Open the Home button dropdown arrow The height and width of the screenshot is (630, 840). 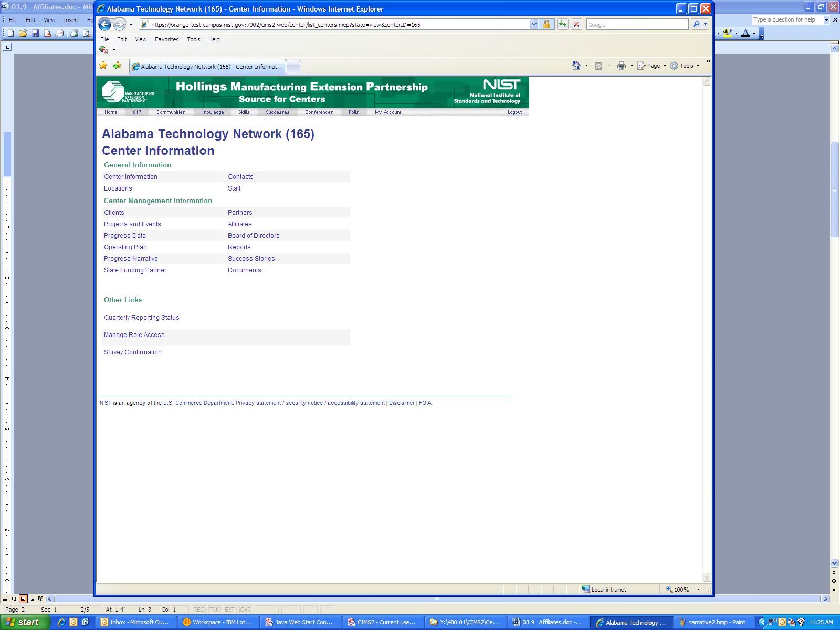click(x=586, y=66)
